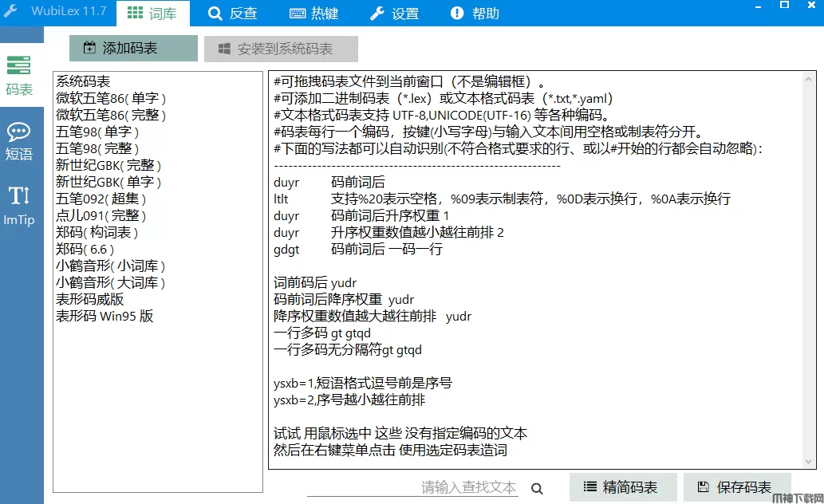Click the 保存码表 save button
Viewport: 824px width, 504px height.
[736, 487]
